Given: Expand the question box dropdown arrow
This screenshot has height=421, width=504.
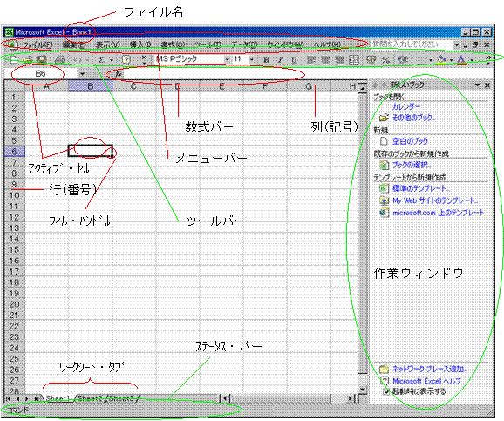Looking at the screenshot, I should 456,45.
